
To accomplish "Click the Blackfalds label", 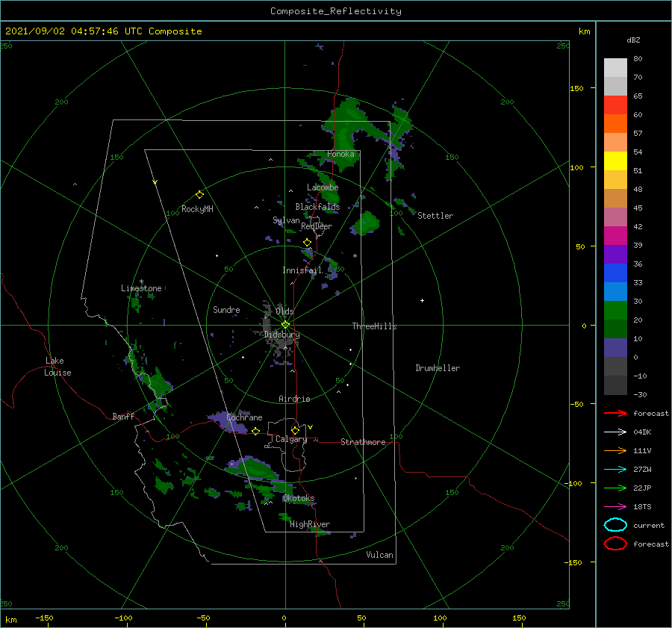I will [317, 207].
